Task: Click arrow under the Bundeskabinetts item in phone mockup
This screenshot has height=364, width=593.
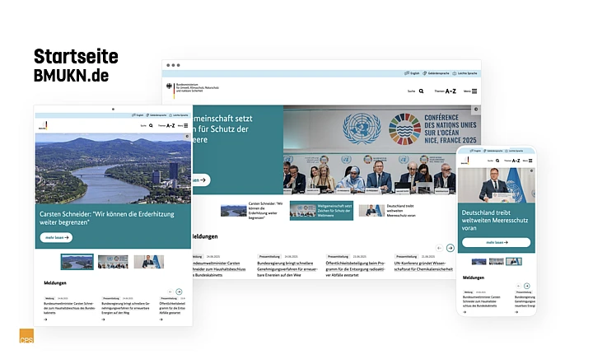Action: coord(465,312)
